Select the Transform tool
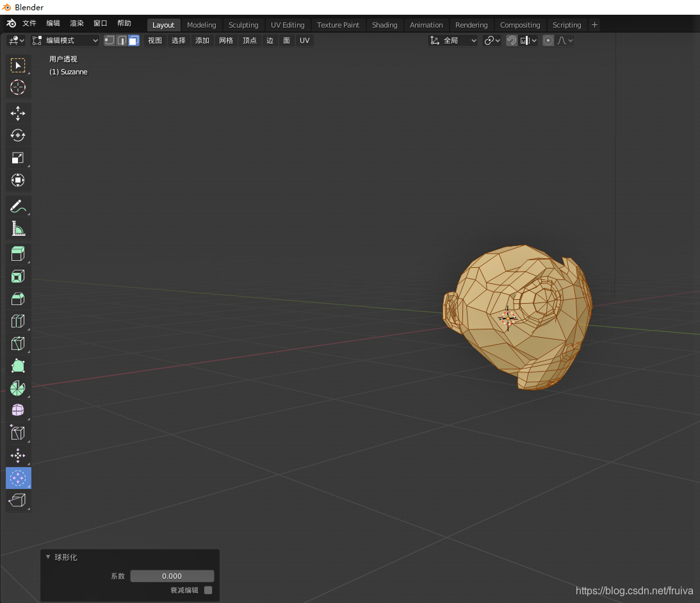The height and width of the screenshot is (603, 700). pyautogui.click(x=18, y=180)
